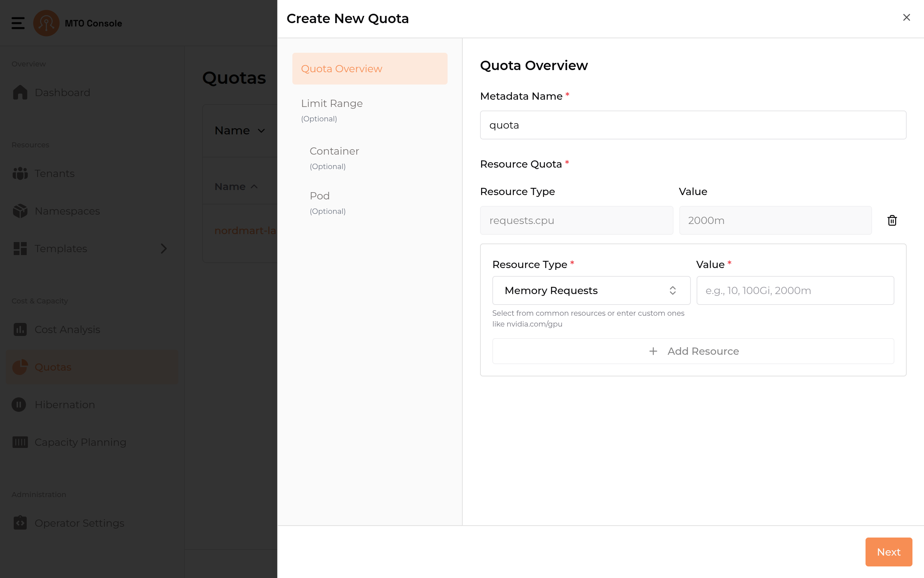
Task: Click the Quotas pie icon
Action: click(x=20, y=367)
